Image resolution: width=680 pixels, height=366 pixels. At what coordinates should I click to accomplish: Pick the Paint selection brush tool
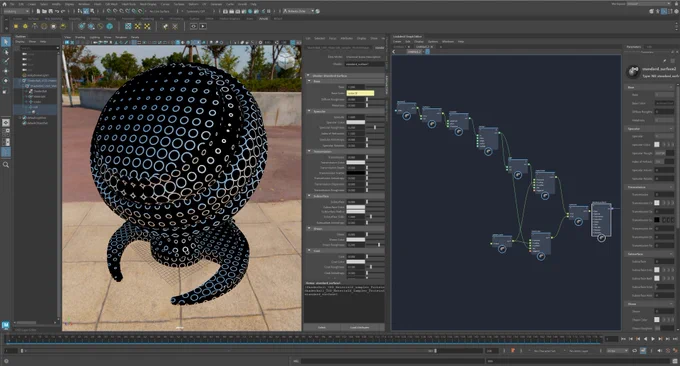(6, 61)
